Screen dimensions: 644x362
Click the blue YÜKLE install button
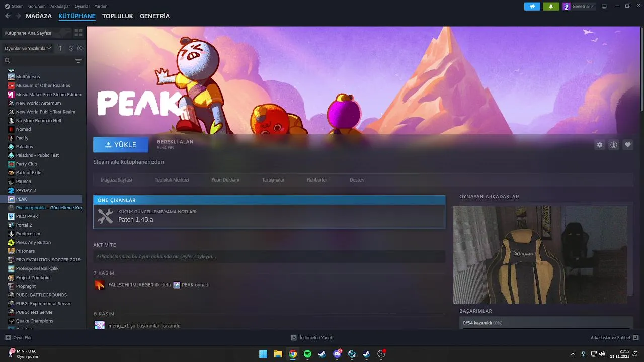click(x=121, y=145)
